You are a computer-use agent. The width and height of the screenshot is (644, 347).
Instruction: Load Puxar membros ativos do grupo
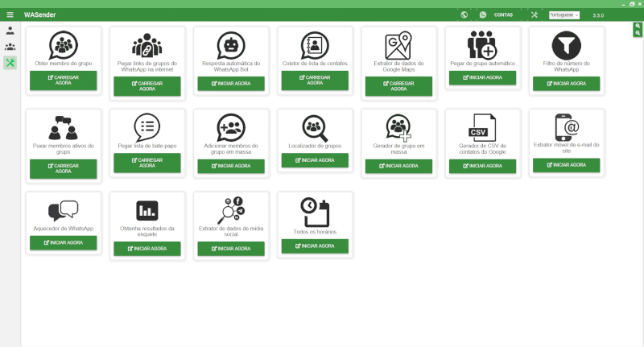[x=64, y=169]
